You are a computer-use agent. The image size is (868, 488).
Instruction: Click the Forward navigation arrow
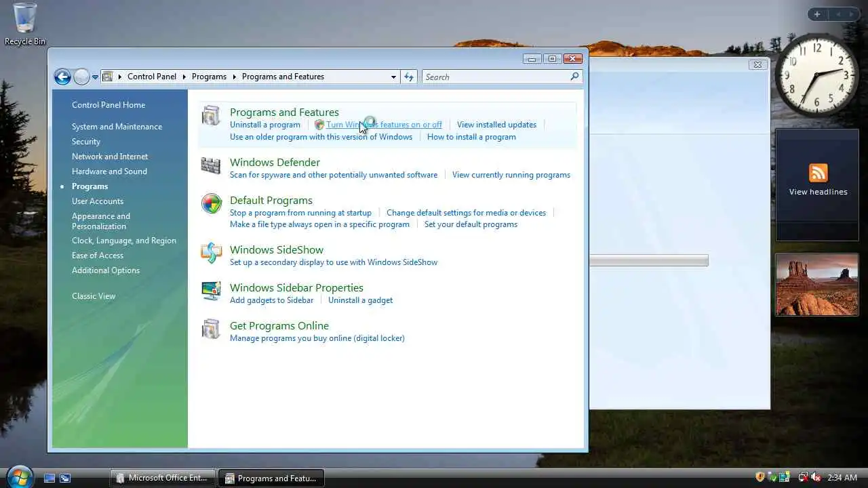(x=81, y=77)
